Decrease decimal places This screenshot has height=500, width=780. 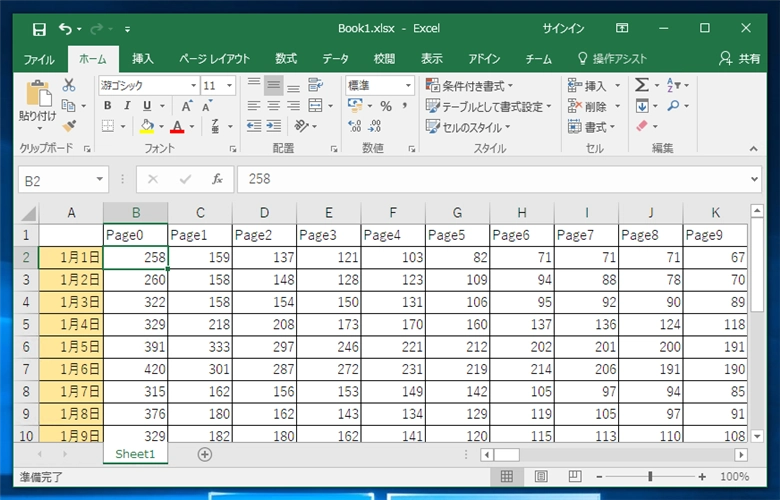[x=374, y=126]
